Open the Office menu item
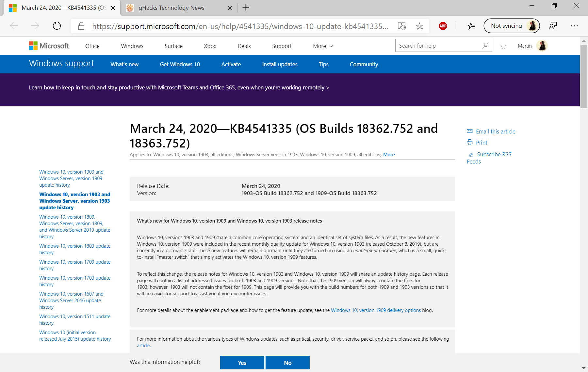 tap(92, 46)
